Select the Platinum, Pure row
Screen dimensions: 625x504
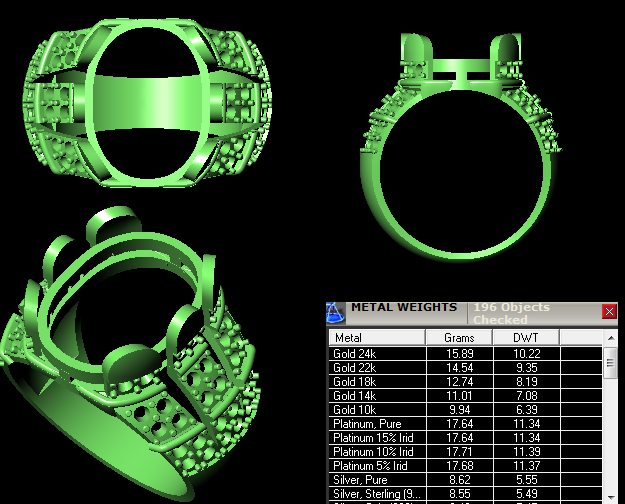[x=465, y=423]
